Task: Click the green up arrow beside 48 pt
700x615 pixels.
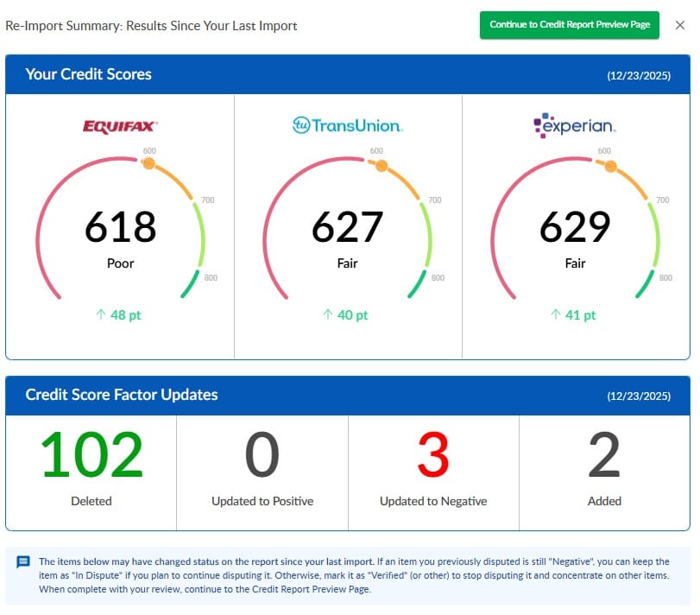Action: (x=99, y=315)
